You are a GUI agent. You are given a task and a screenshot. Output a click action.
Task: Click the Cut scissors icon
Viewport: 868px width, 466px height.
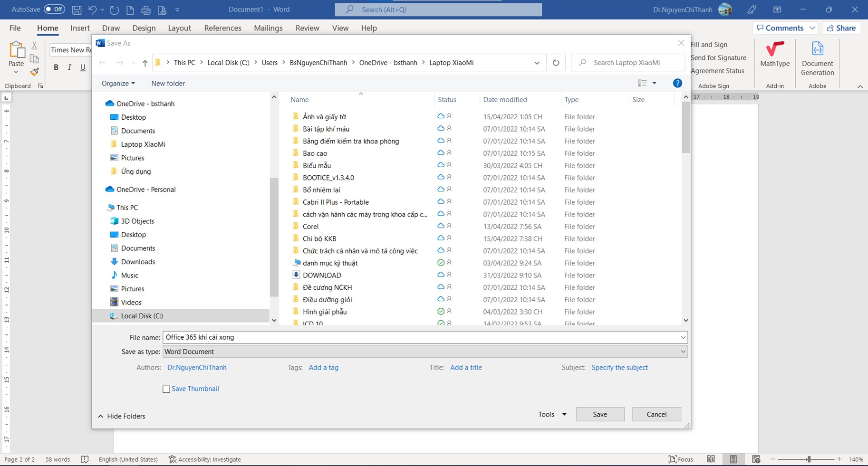[34, 45]
